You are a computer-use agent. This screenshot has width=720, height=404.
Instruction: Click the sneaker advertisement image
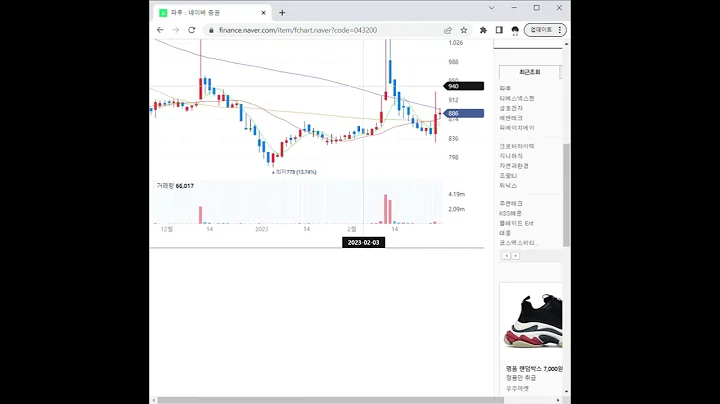[533, 320]
